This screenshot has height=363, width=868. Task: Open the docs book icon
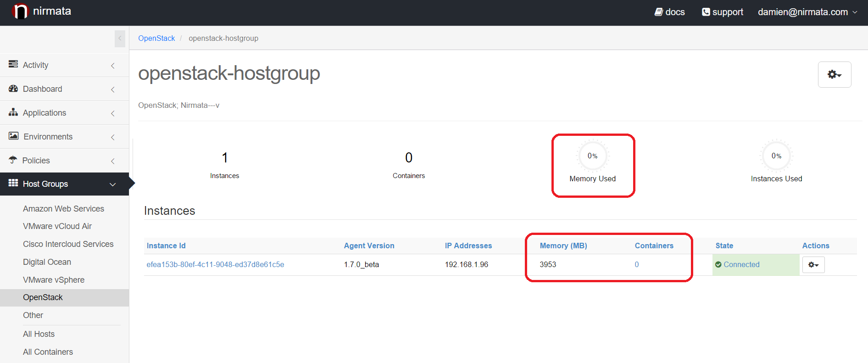pyautogui.click(x=658, y=12)
